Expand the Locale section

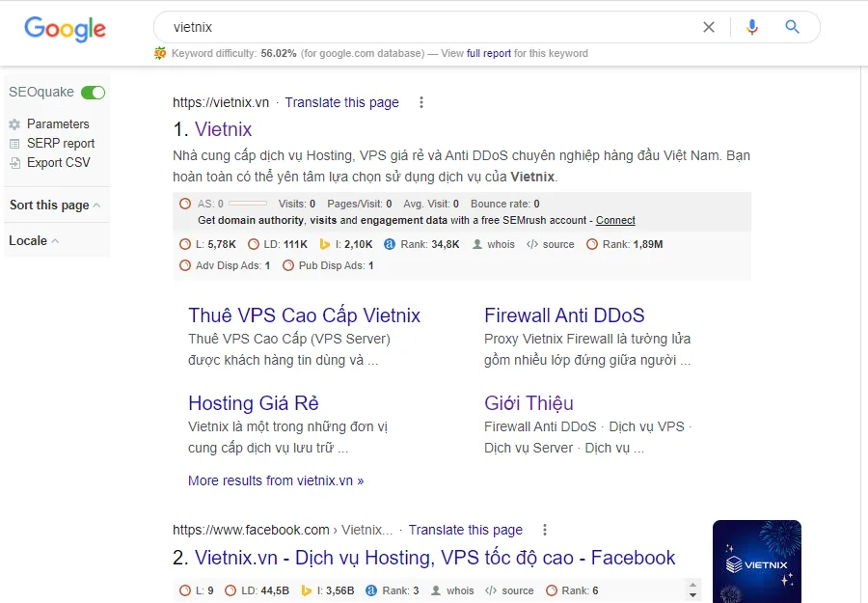click(34, 241)
